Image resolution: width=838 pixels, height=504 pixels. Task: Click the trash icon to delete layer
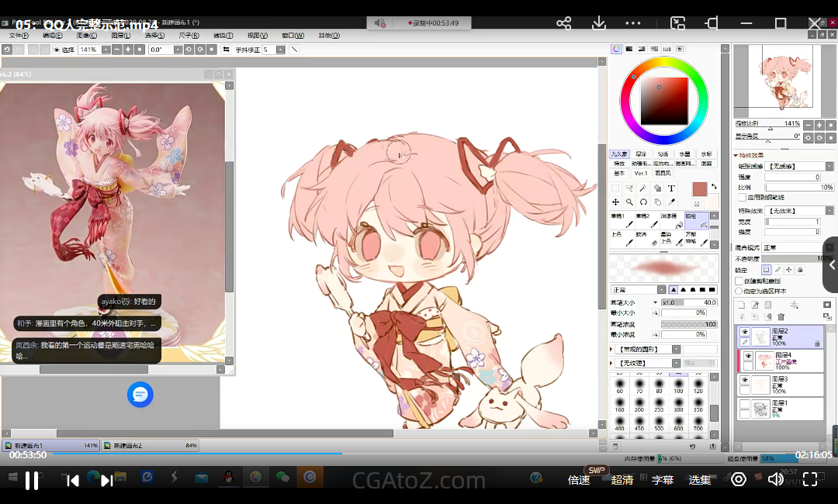click(781, 316)
